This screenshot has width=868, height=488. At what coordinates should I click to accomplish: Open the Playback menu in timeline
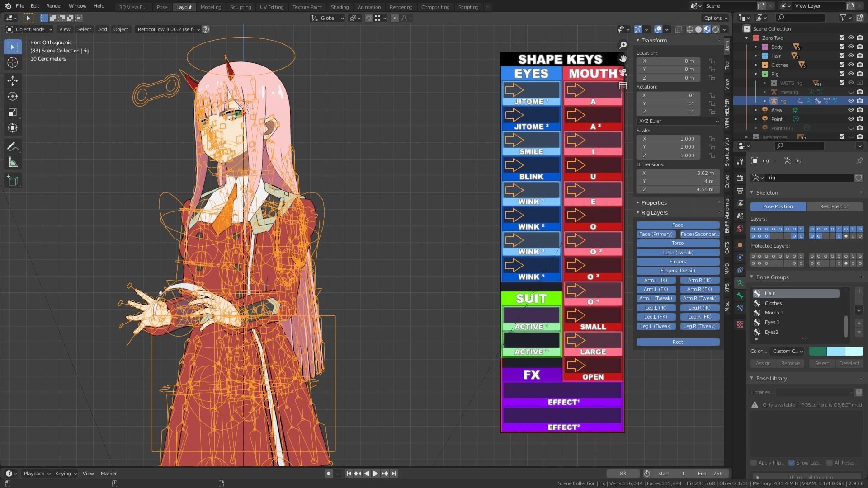click(37, 474)
